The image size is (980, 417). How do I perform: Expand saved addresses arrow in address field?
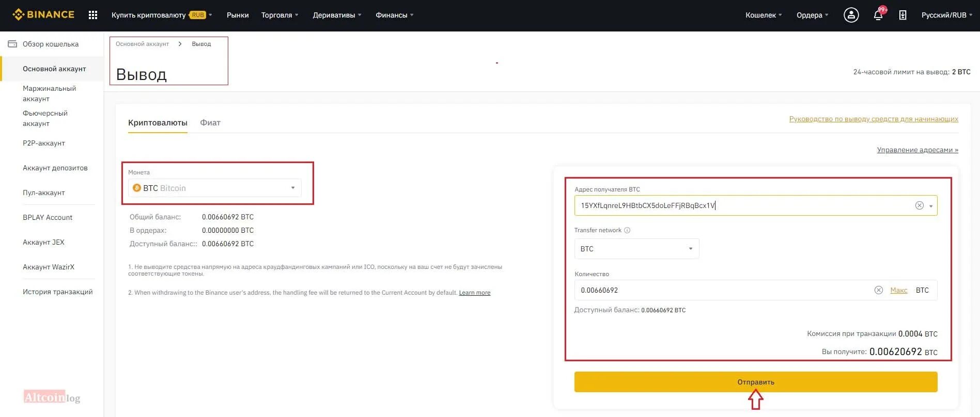[x=931, y=206]
